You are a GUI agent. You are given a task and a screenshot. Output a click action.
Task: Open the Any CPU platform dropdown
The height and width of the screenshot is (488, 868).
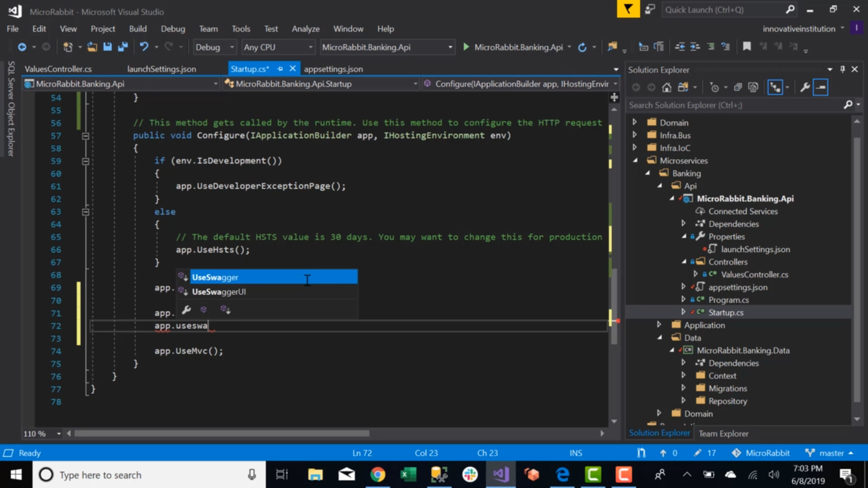pyautogui.click(x=278, y=47)
